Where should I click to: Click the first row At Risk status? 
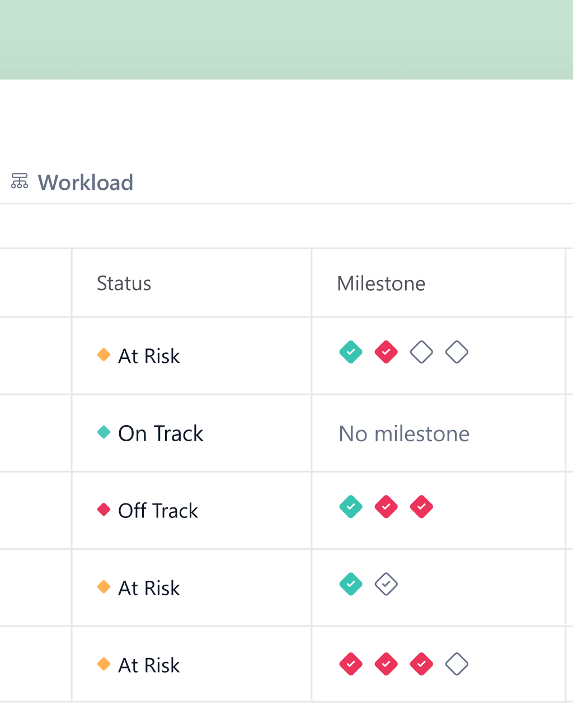[138, 356]
